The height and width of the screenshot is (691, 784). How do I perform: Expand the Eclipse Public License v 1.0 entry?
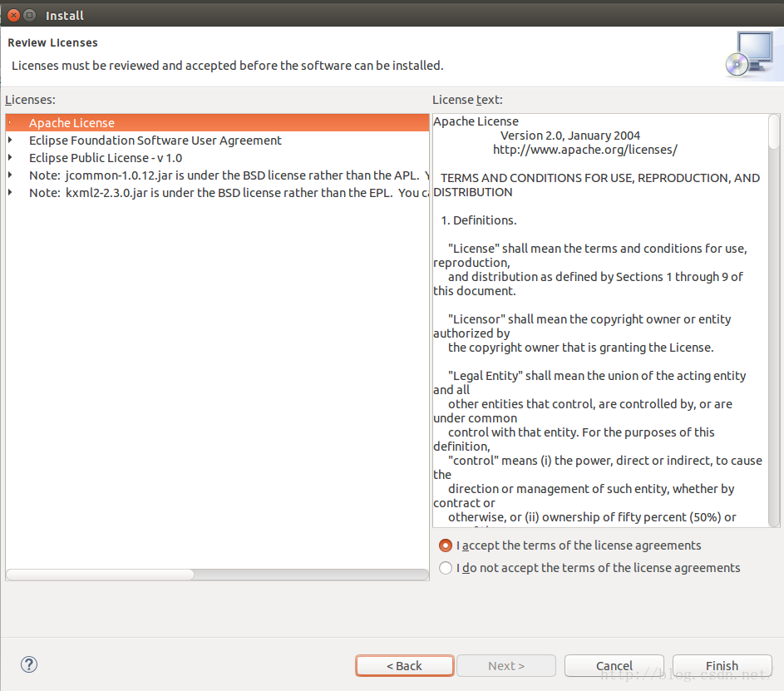(10, 157)
